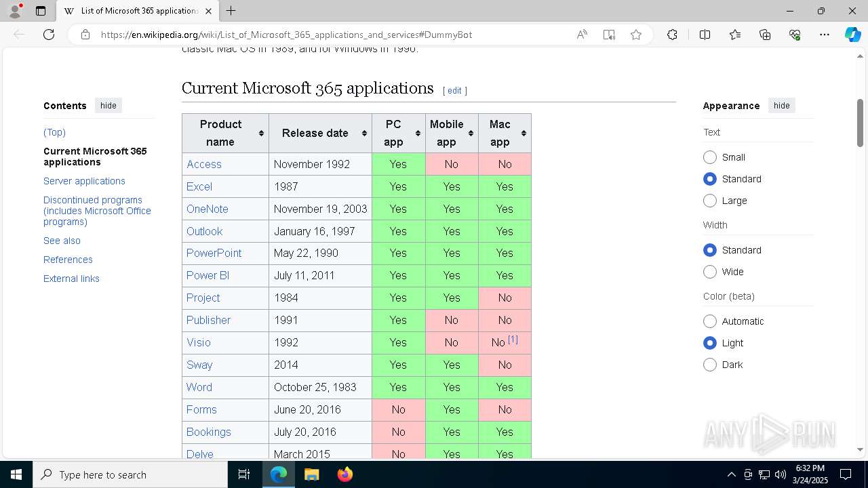Add this page to favorites star

click(636, 35)
